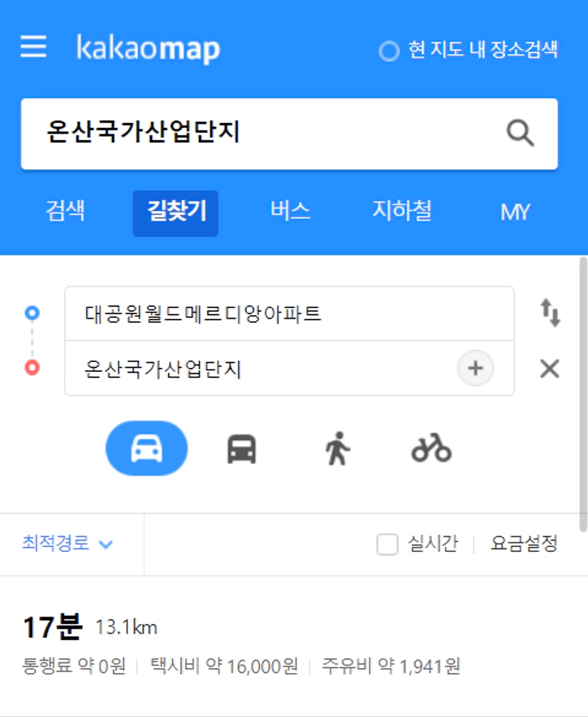Click the kakaomap logo
Image resolution: width=588 pixels, height=717 pixels.
click(x=148, y=48)
